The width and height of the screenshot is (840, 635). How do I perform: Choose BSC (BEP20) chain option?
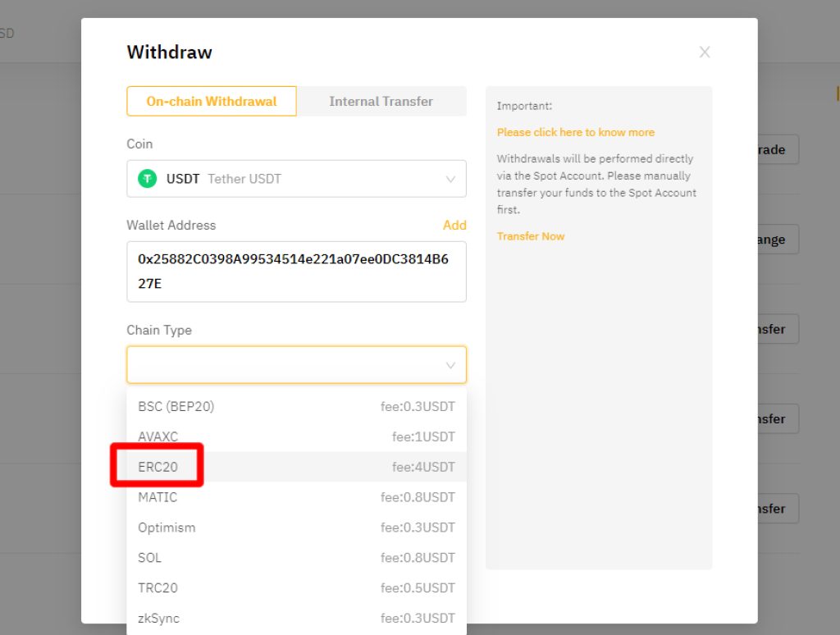[296, 407]
